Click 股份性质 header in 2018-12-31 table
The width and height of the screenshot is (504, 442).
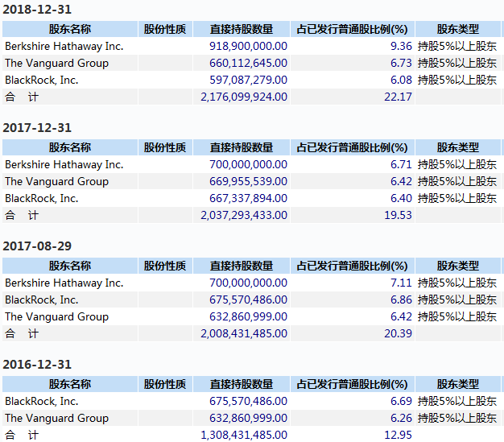[x=165, y=29]
